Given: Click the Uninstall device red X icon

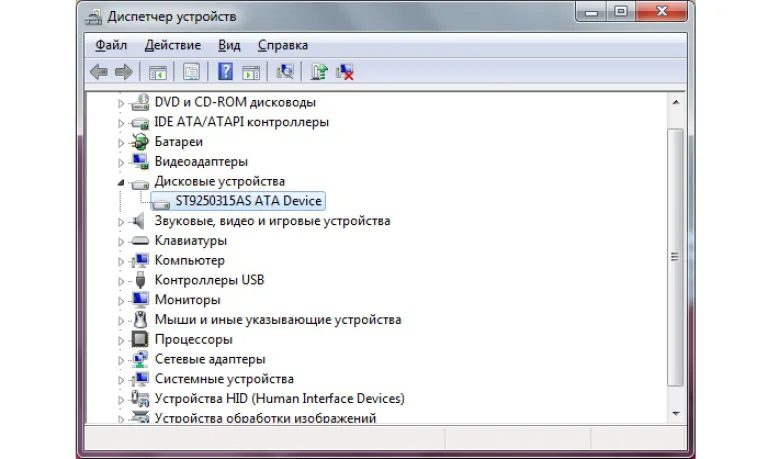Looking at the screenshot, I should [x=345, y=72].
